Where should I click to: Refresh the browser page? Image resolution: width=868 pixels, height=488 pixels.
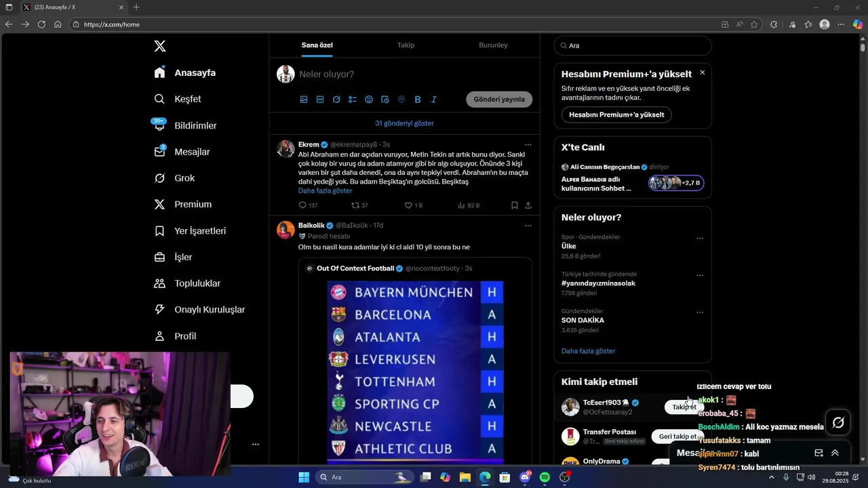coord(41,24)
